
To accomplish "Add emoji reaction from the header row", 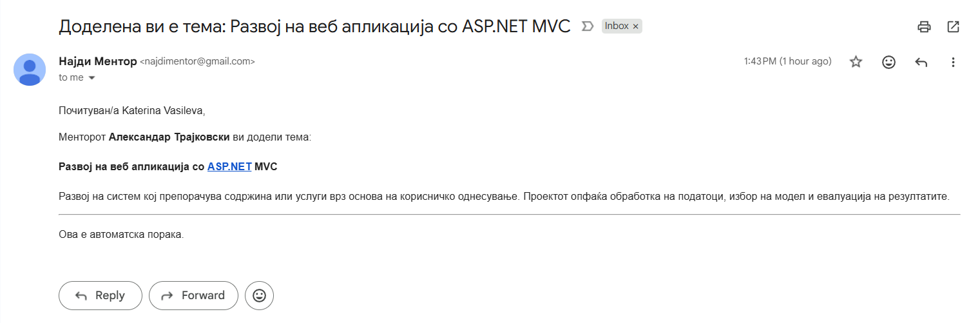I will click(x=889, y=62).
